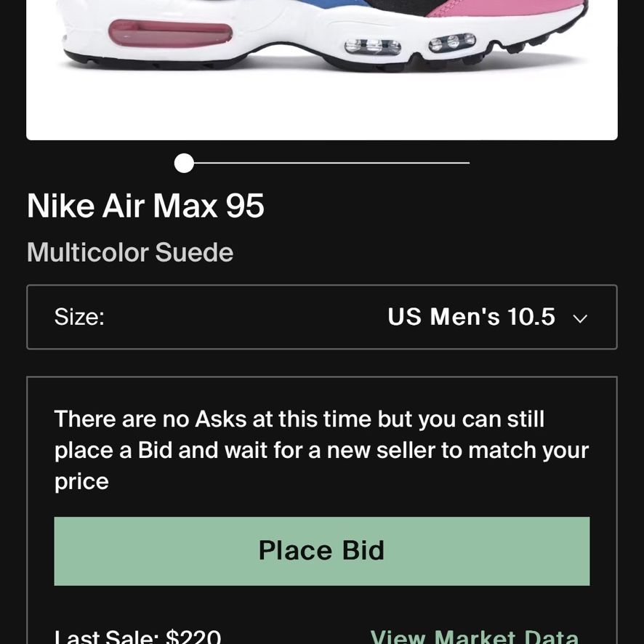The width and height of the screenshot is (644, 644).
Task: Click the Last Sale: $220 text
Action: tap(137, 636)
